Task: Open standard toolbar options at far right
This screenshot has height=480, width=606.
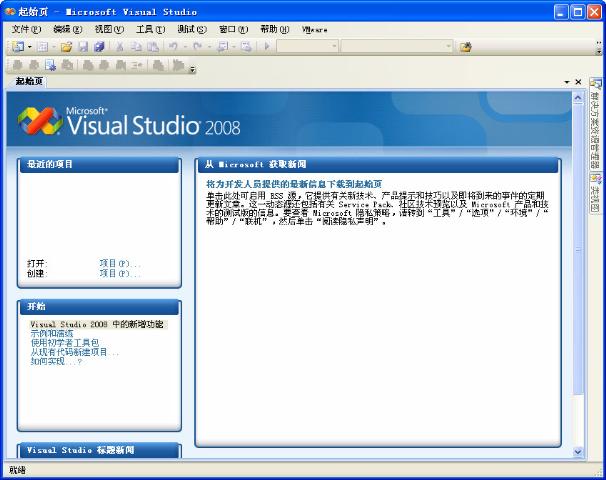Action: (599, 47)
